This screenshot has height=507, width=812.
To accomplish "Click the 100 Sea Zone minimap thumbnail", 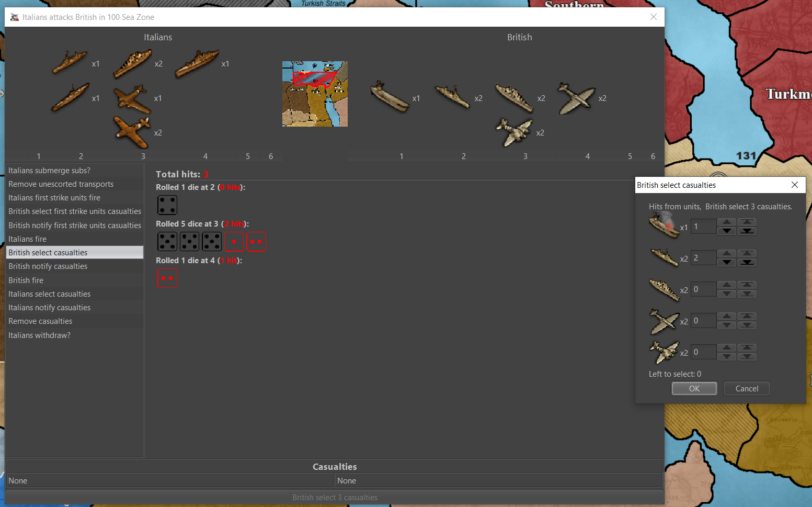I will click(x=315, y=94).
